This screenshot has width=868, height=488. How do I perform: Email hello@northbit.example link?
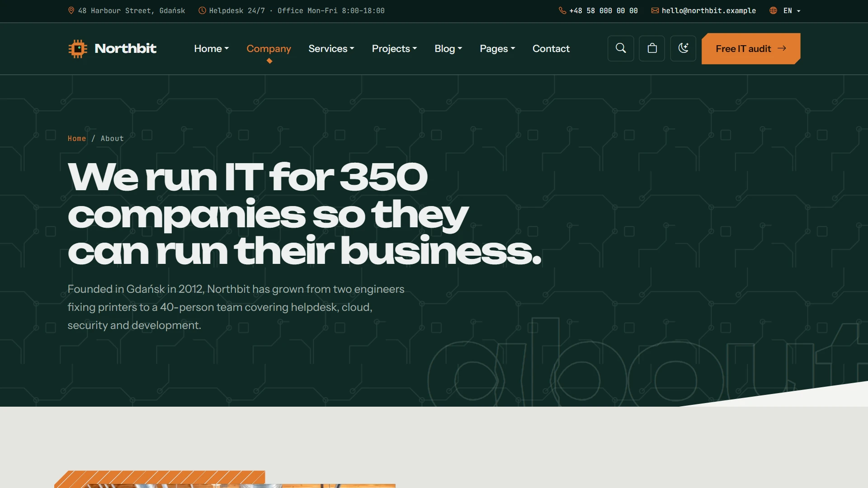(708, 10)
